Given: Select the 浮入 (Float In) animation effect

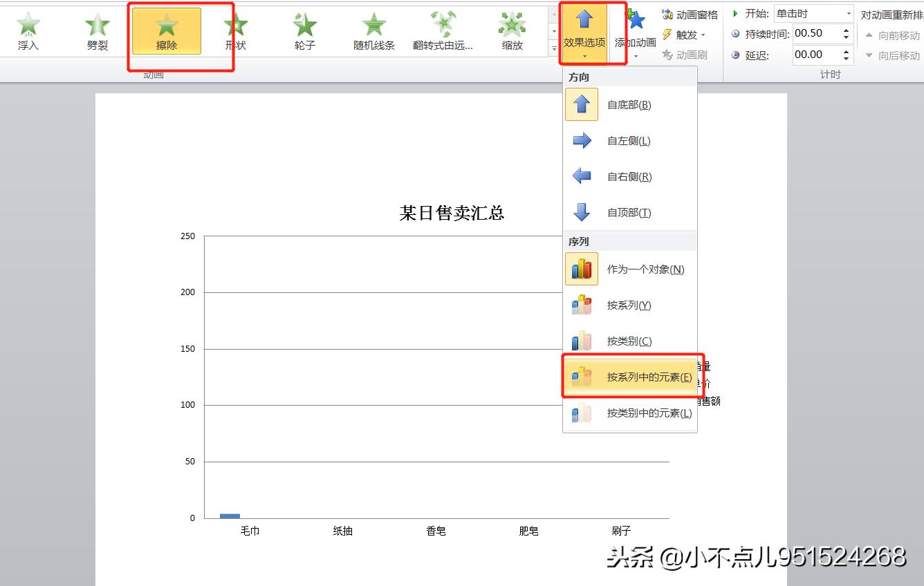Looking at the screenshot, I should click(x=28, y=29).
